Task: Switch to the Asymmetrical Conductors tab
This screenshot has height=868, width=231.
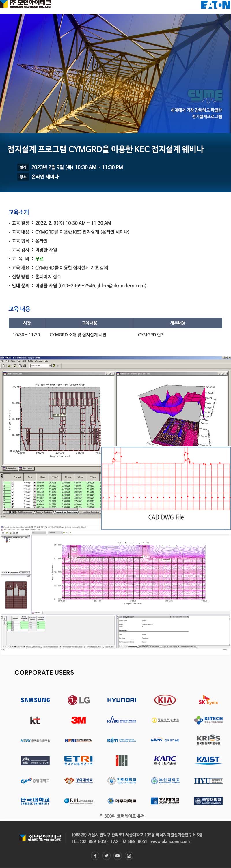Action: coord(66,512)
